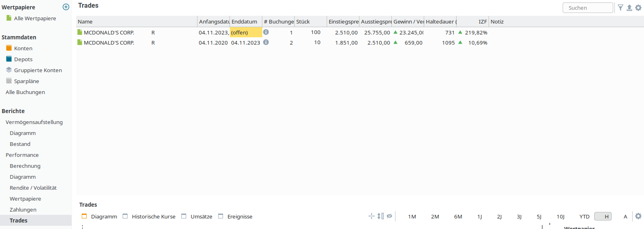The width and height of the screenshot is (644, 229).
Task: Toggle the hide markers eye icon
Action: 389,216
